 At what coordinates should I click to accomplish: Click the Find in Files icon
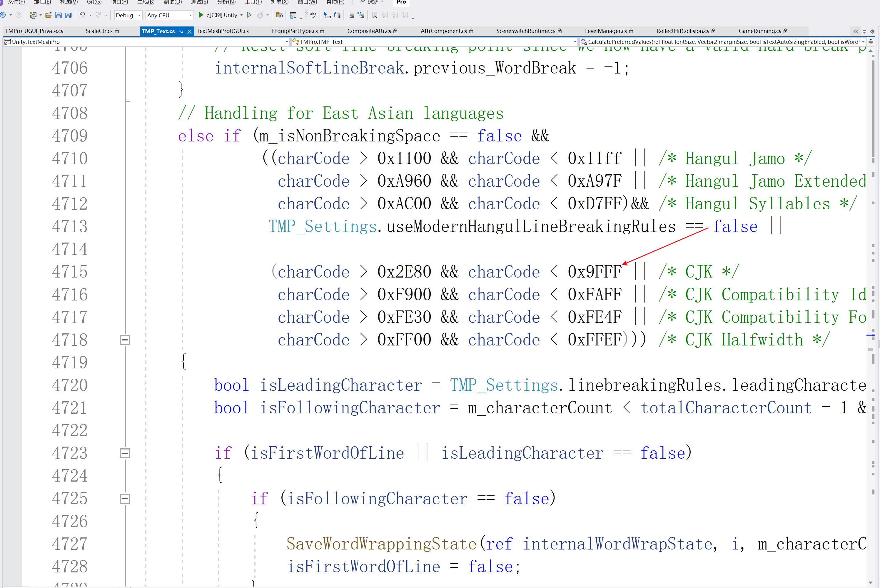tap(279, 15)
